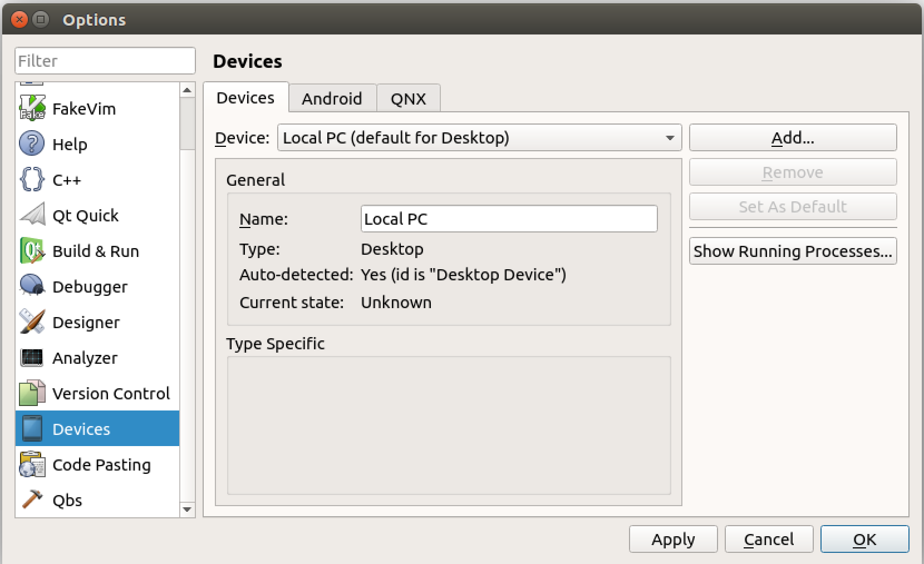
Task: Select the Qt Quick category label
Action: pos(86,215)
